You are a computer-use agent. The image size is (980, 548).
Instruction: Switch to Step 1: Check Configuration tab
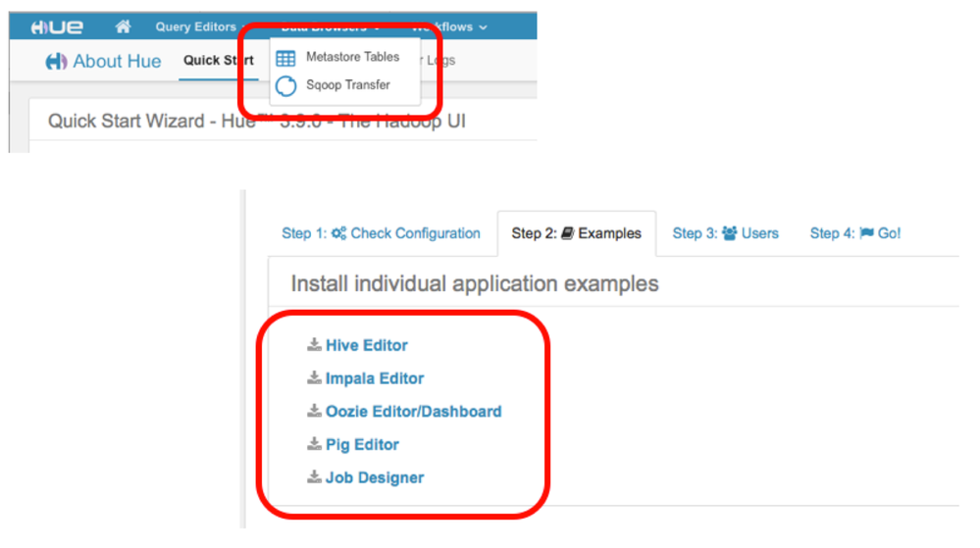pos(381,233)
